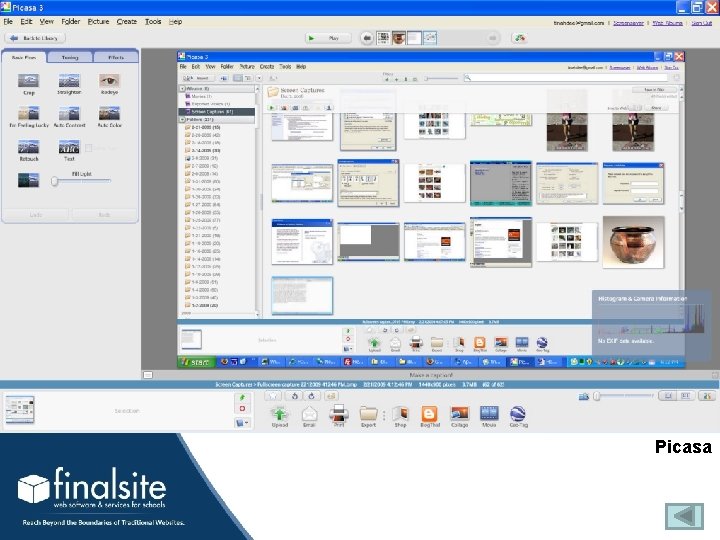
Task: Click the Undo button in edit panel
Action: 36,214
